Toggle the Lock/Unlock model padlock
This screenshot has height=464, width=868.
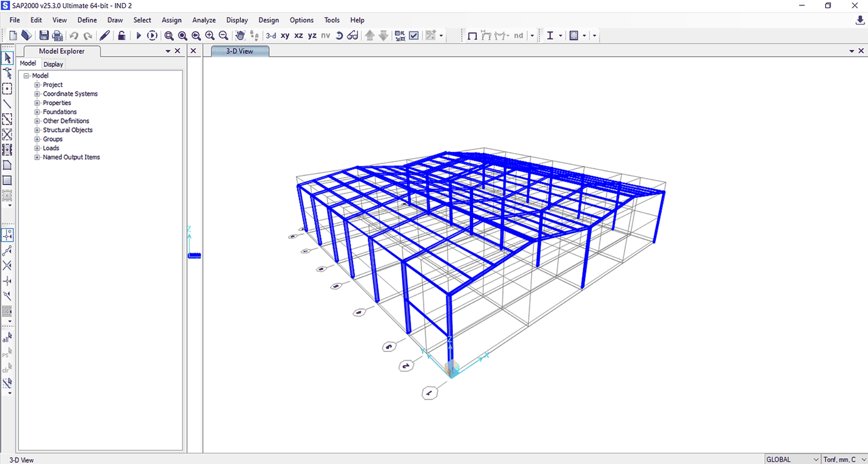point(122,35)
